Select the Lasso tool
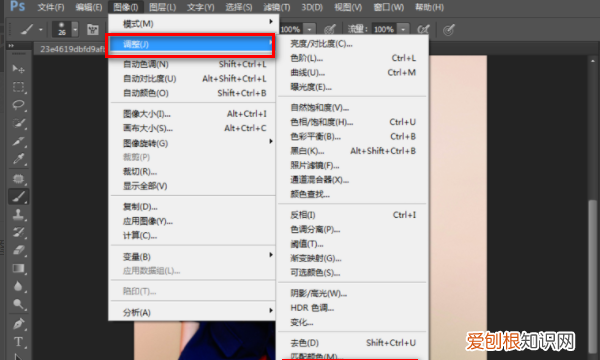The width and height of the screenshot is (600, 360). pyautogui.click(x=18, y=105)
